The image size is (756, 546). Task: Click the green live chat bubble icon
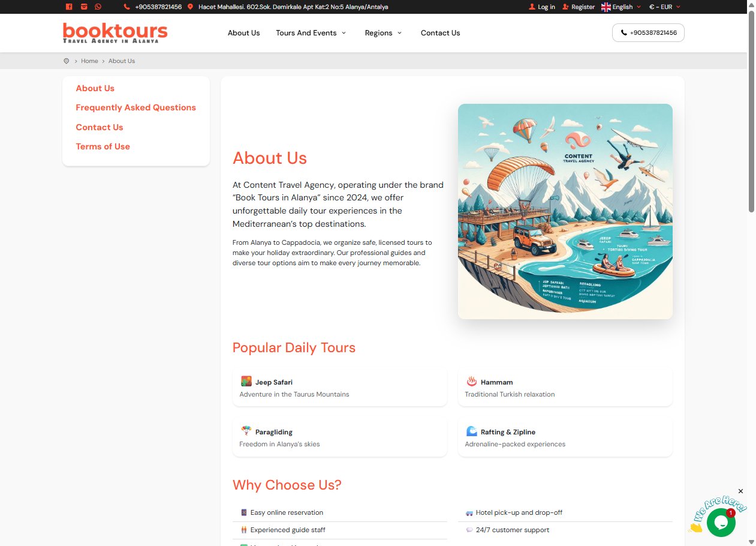pyautogui.click(x=721, y=523)
